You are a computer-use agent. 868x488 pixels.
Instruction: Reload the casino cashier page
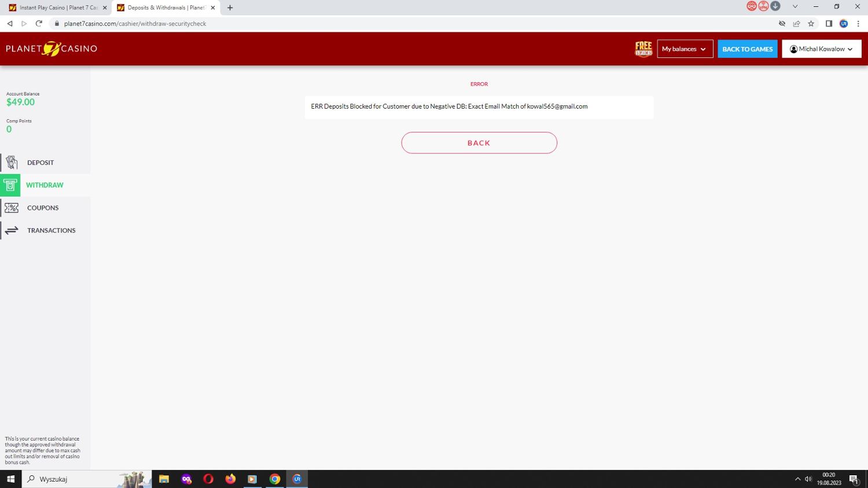coord(39,24)
